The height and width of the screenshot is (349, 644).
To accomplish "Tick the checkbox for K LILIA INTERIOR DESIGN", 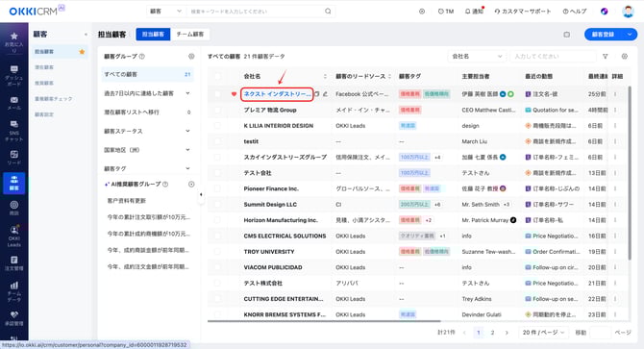I will [x=217, y=126].
